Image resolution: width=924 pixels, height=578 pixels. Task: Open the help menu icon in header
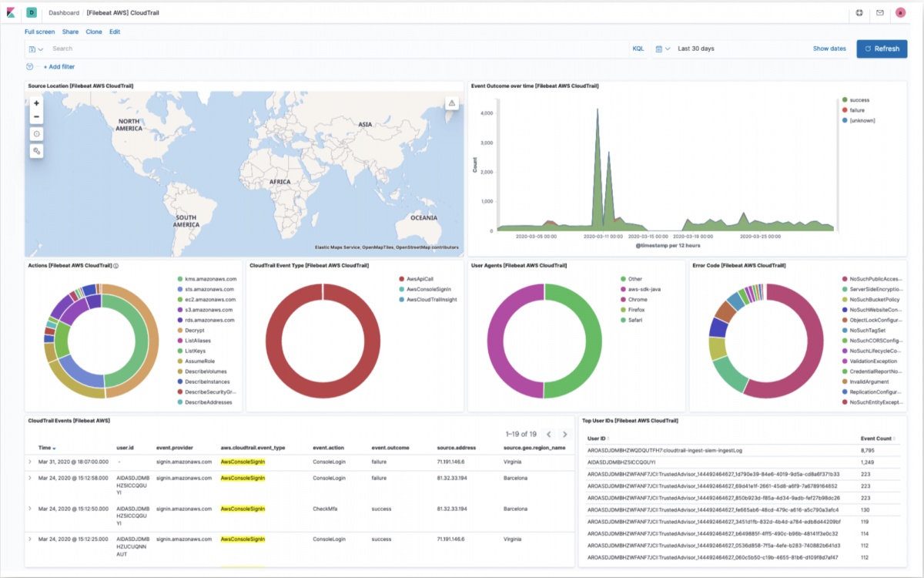859,12
